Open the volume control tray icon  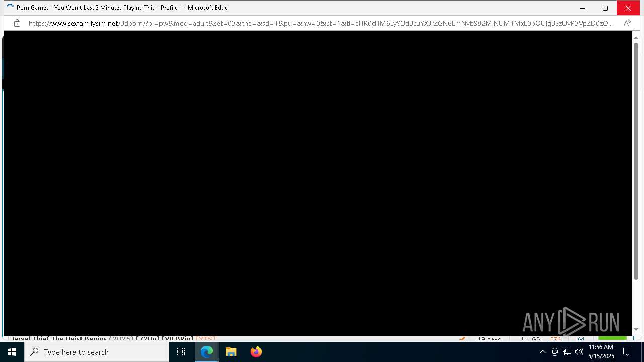point(579,352)
